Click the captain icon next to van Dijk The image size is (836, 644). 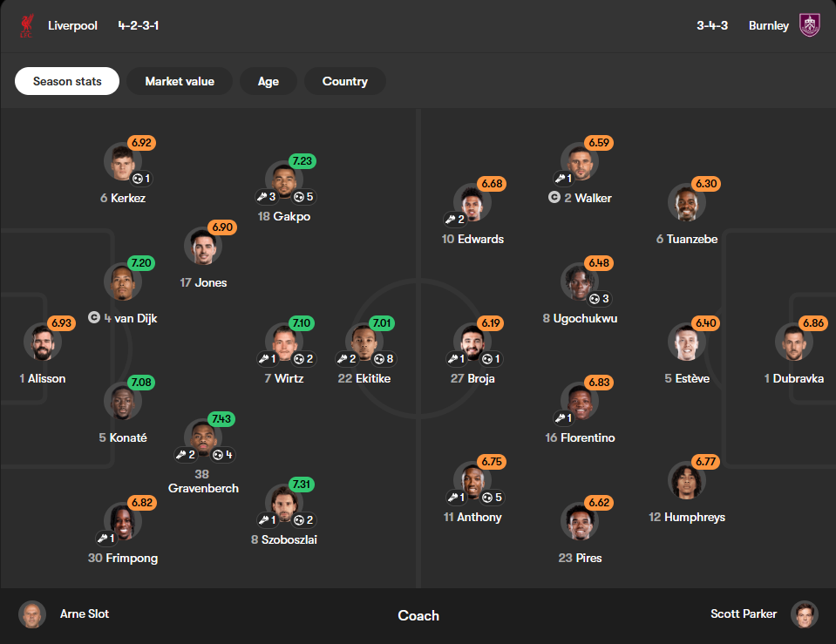[x=94, y=318]
